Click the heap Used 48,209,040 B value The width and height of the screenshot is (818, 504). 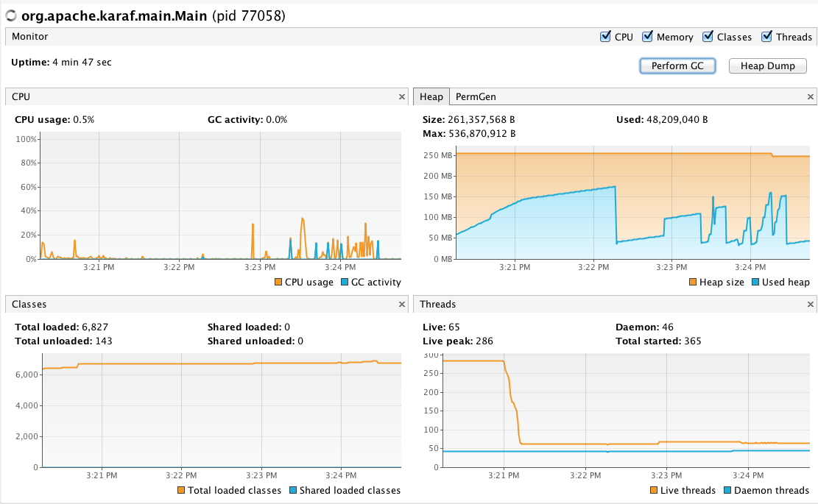tap(677, 119)
